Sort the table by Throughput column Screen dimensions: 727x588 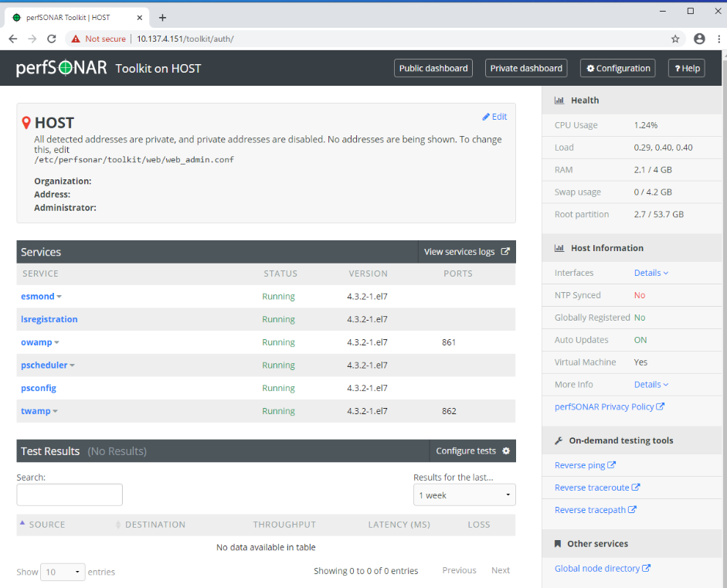284,525
